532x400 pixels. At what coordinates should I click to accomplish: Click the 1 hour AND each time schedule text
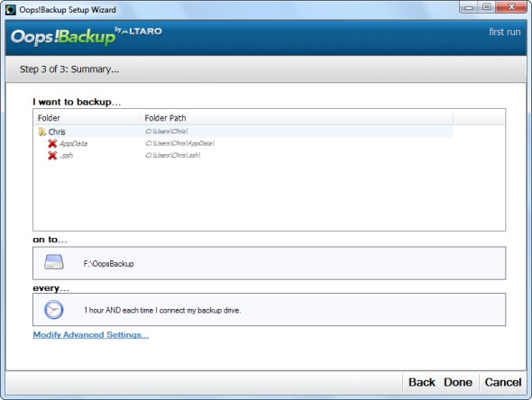tap(162, 310)
